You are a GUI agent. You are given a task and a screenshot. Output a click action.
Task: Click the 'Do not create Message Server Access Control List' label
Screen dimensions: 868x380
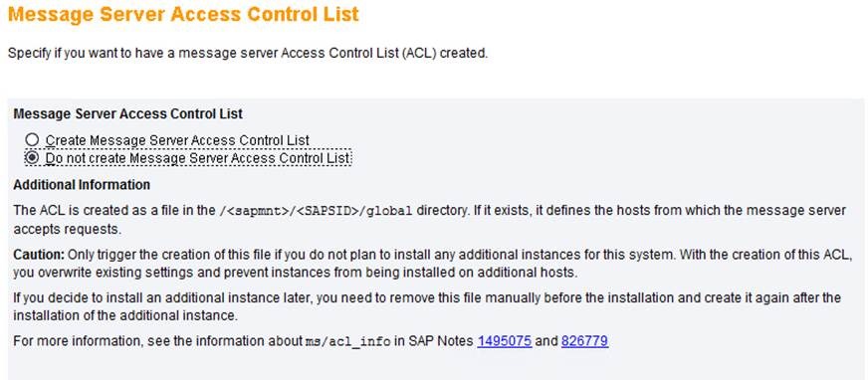198,159
